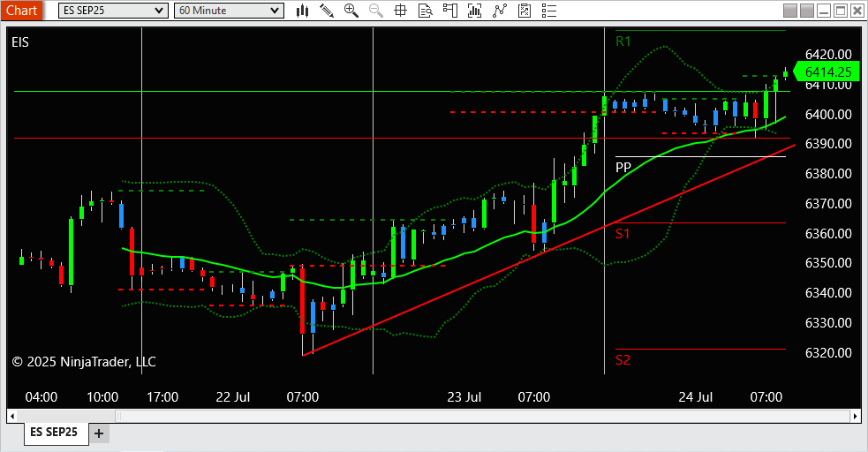Click the first gray window link square

point(790,11)
